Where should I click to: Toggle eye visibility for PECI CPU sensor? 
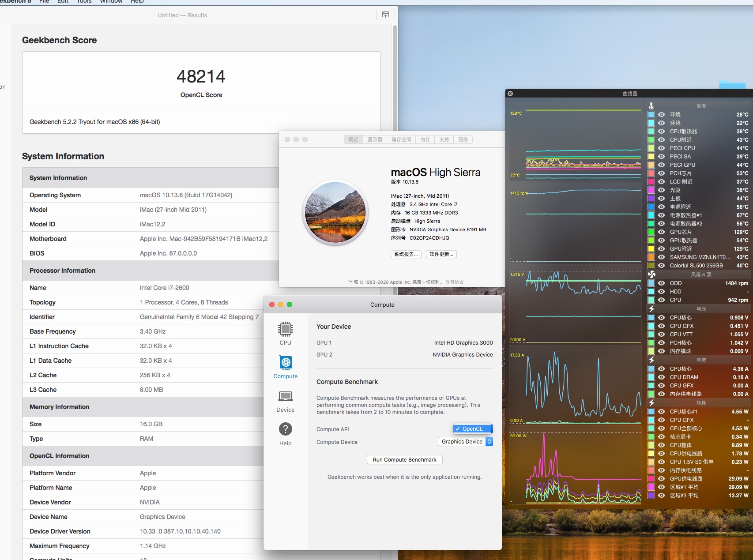pos(661,148)
